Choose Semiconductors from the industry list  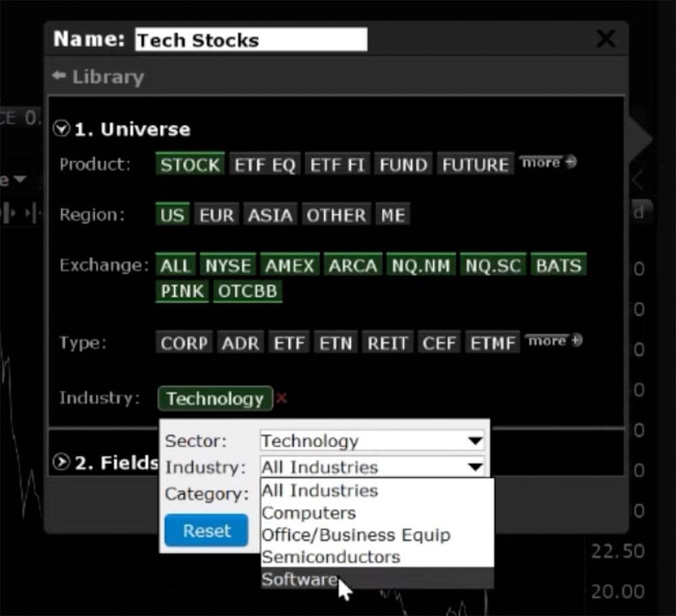click(331, 557)
